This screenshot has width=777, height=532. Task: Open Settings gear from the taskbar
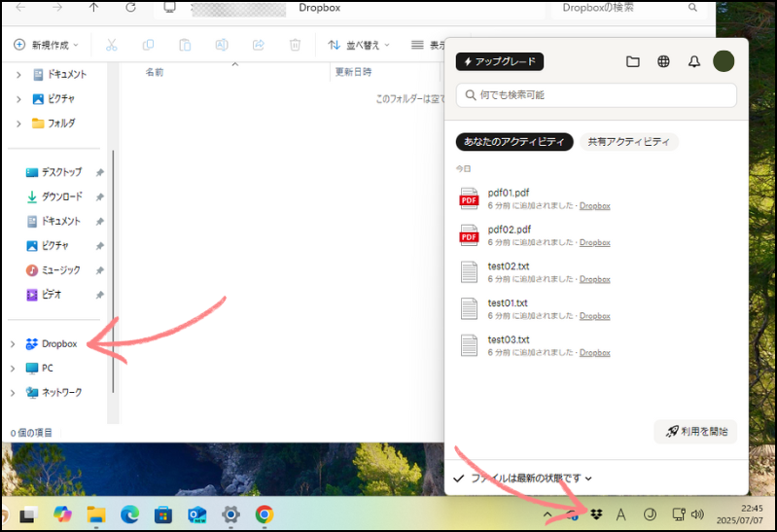coord(230,515)
